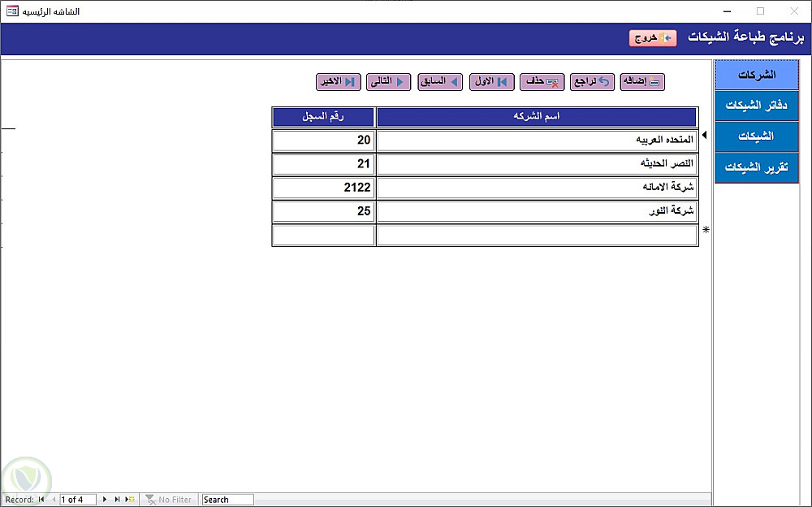Click the form icon in title bar
This screenshot has height=507, width=812.
coord(12,11)
